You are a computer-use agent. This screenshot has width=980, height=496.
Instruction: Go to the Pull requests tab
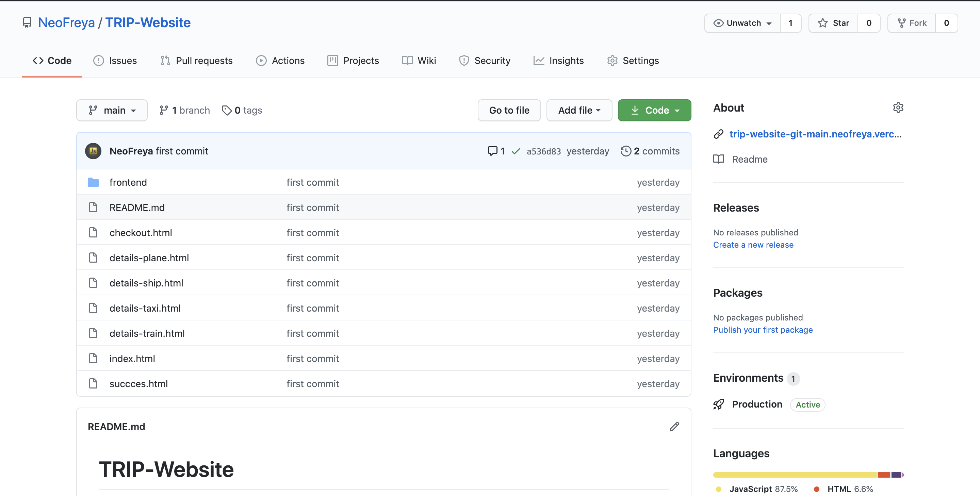pyautogui.click(x=196, y=61)
